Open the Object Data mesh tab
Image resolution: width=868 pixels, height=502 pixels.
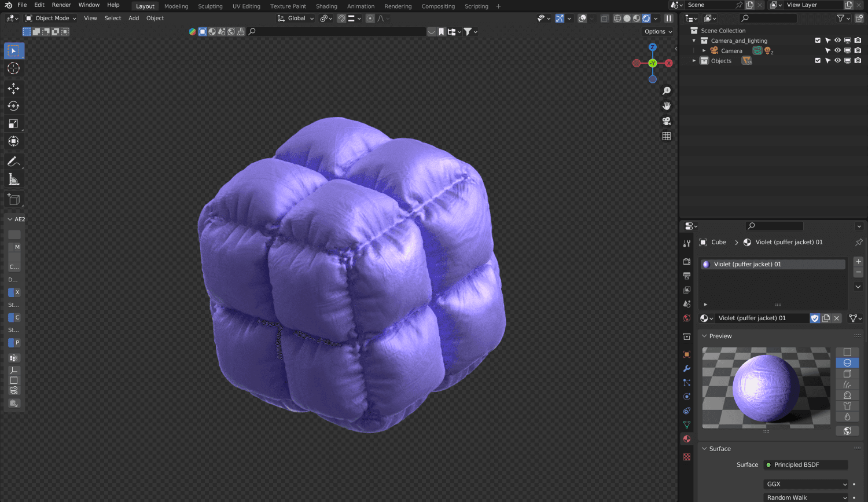coord(687,425)
